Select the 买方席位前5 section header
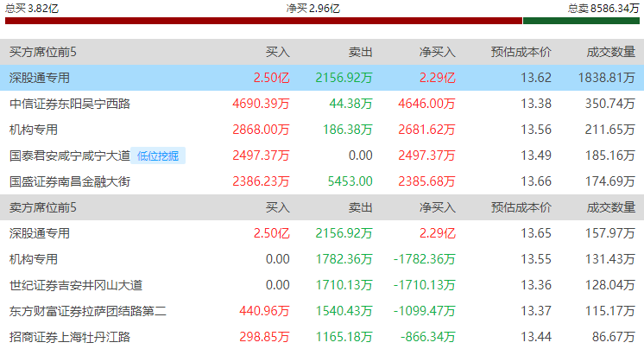644x349 pixels. pos(42,52)
